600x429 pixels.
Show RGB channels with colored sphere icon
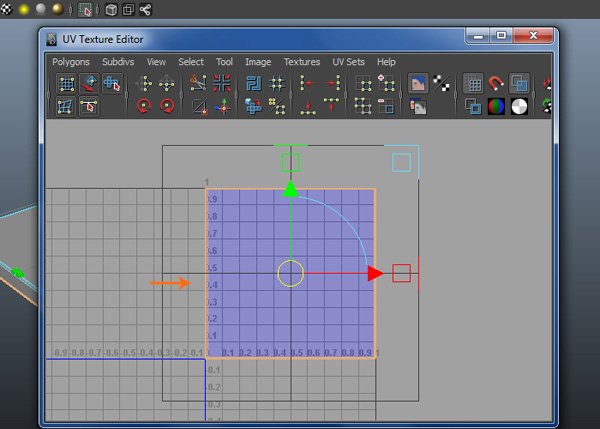coord(496,107)
